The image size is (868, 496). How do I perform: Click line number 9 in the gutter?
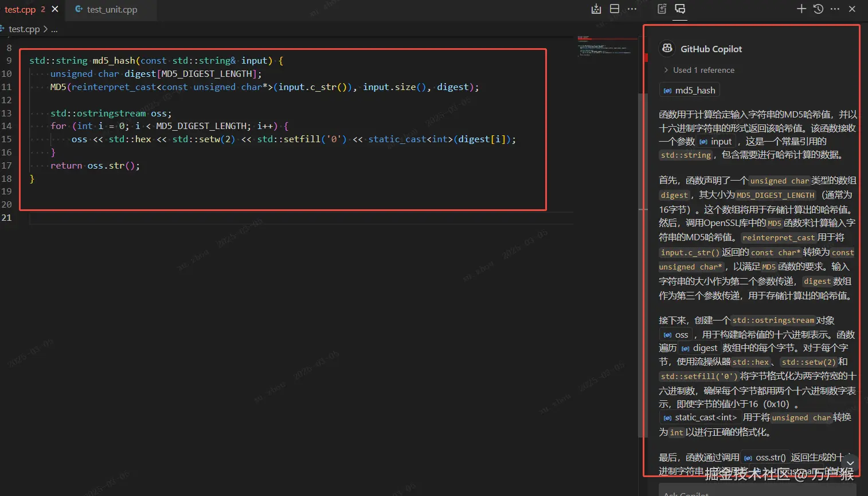point(9,61)
